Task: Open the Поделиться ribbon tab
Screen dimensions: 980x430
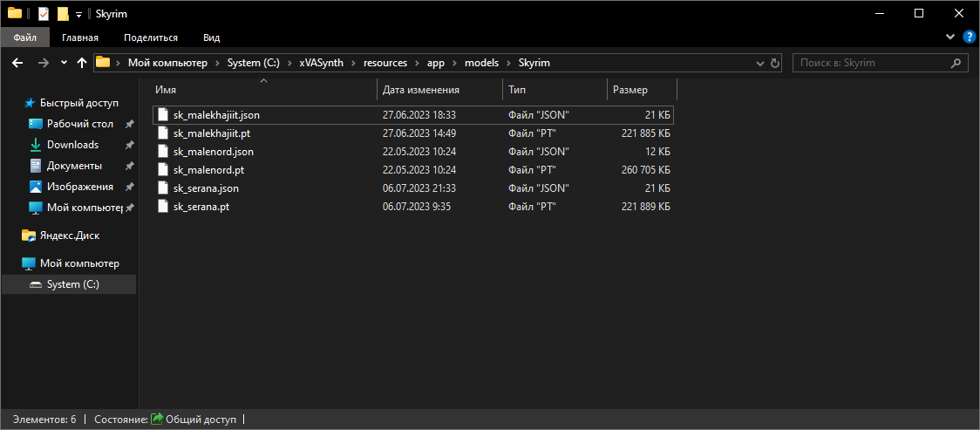Action: click(151, 38)
